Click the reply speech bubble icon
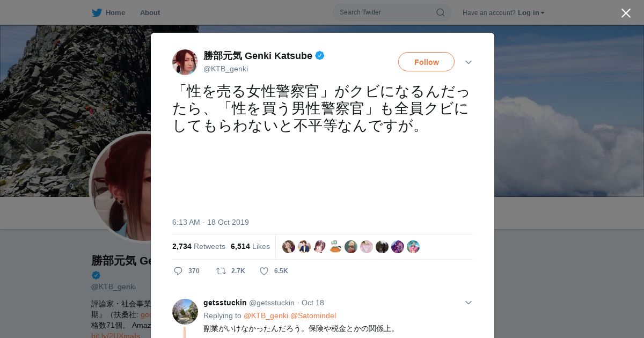The image size is (644, 338). 178,271
